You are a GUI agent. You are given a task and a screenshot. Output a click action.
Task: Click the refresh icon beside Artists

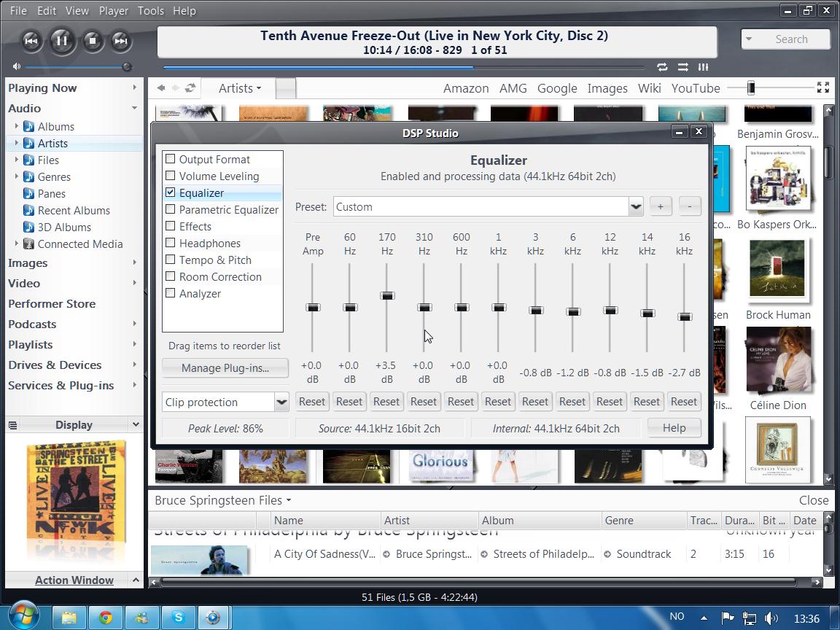click(190, 88)
